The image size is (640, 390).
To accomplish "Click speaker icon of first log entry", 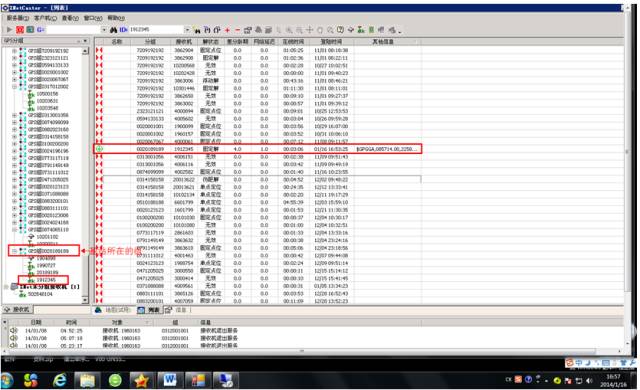I will [x=13, y=330].
